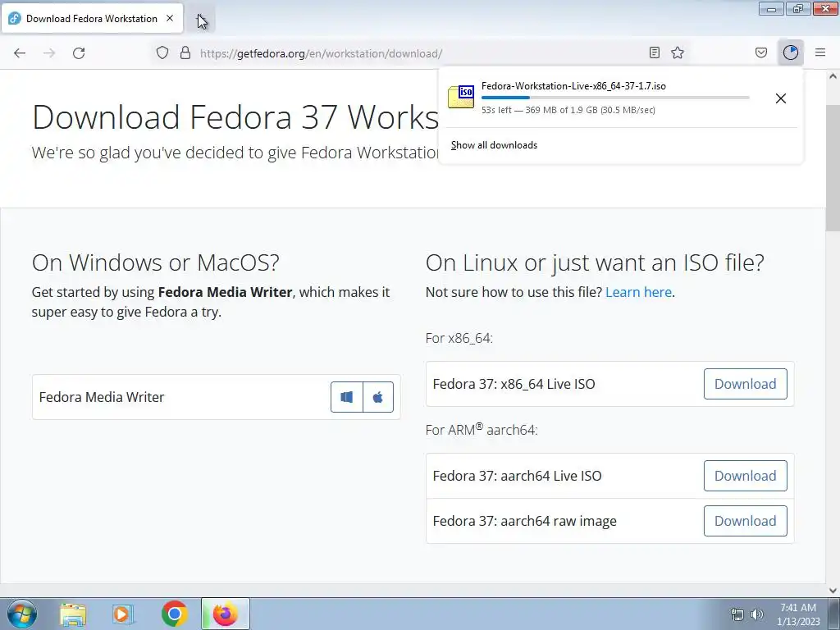Screen dimensions: 840x630
Task: Open the Firefox hamburger menu
Action: pyautogui.click(x=820, y=52)
